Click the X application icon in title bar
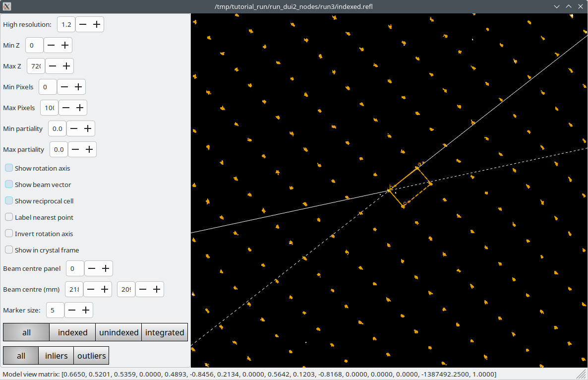 (x=6, y=6)
